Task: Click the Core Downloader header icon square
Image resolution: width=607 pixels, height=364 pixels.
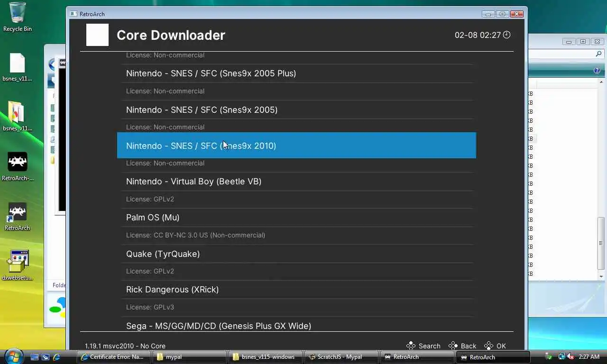Action: pos(97,35)
